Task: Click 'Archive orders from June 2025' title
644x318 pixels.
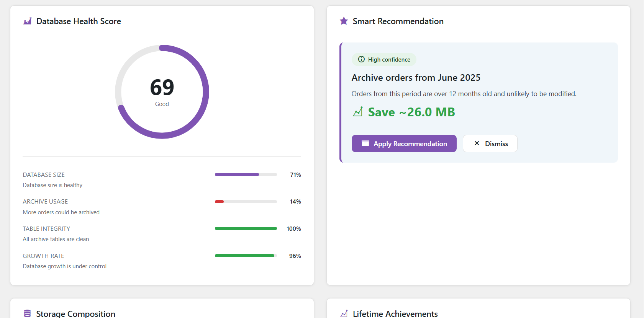Action: click(416, 78)
